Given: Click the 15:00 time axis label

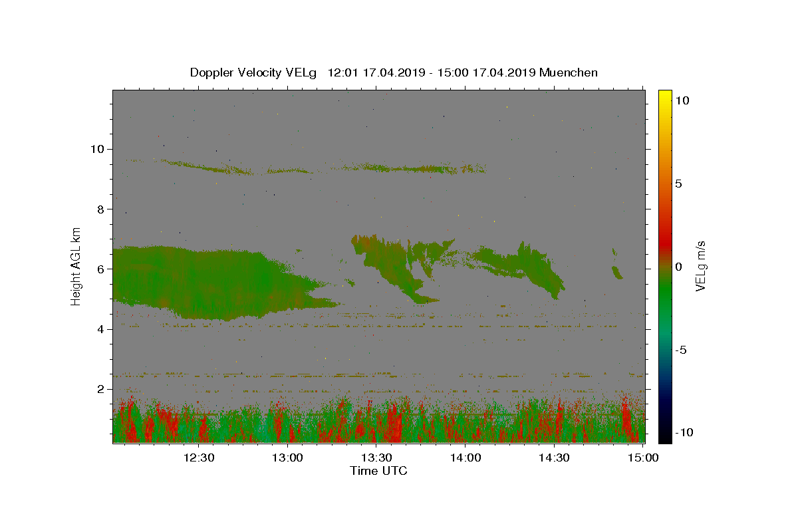Looking at the screenshot, I should pyautogui.click(x=643, y=458).
